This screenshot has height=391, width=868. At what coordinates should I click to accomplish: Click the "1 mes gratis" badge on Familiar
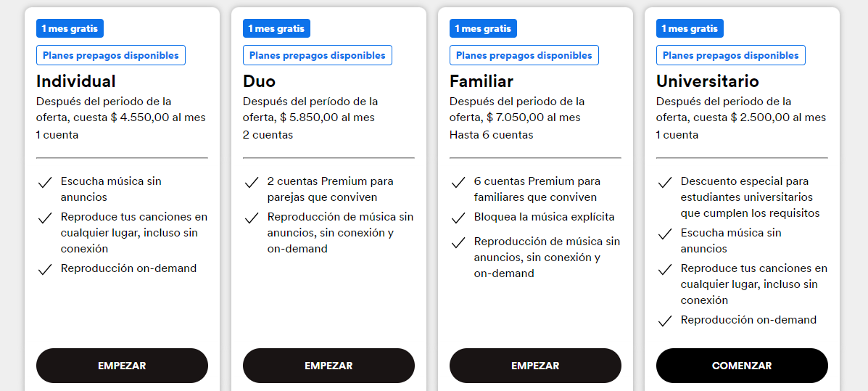click(483, 28)
